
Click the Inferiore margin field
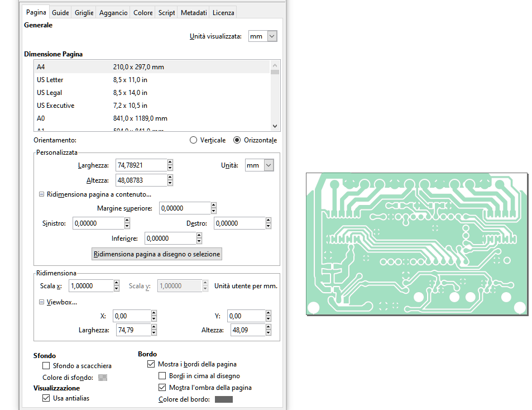(x=170, y=239)
